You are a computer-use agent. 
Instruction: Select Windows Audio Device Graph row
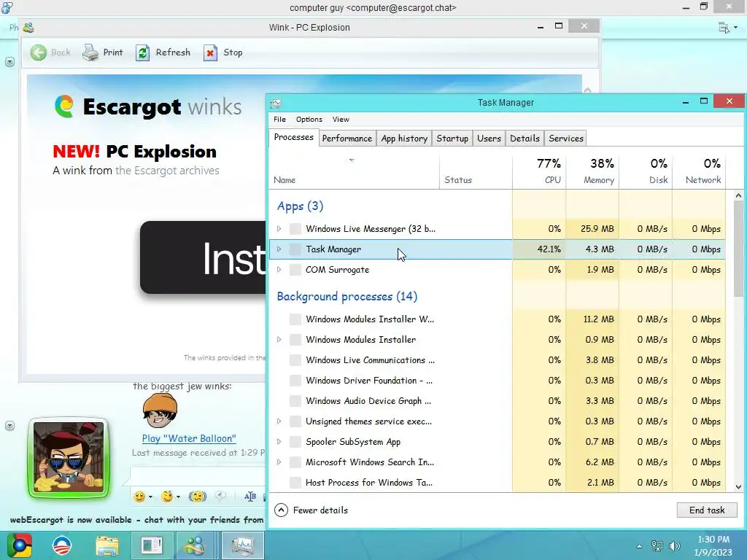pos(498,401)
